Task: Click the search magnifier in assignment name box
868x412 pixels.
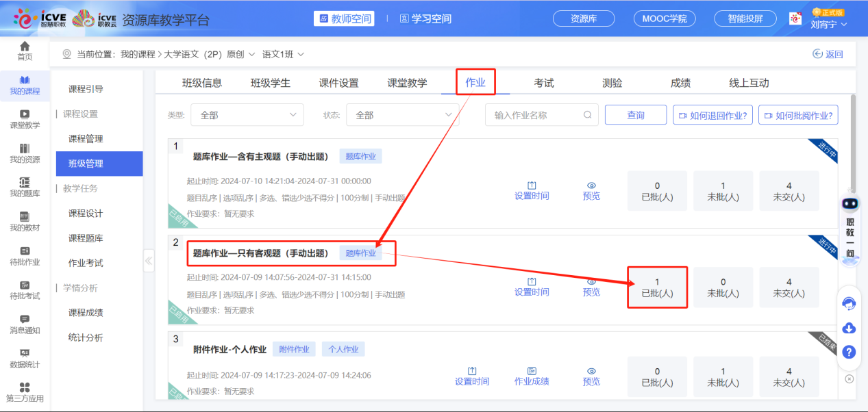Action: (587, 115)
